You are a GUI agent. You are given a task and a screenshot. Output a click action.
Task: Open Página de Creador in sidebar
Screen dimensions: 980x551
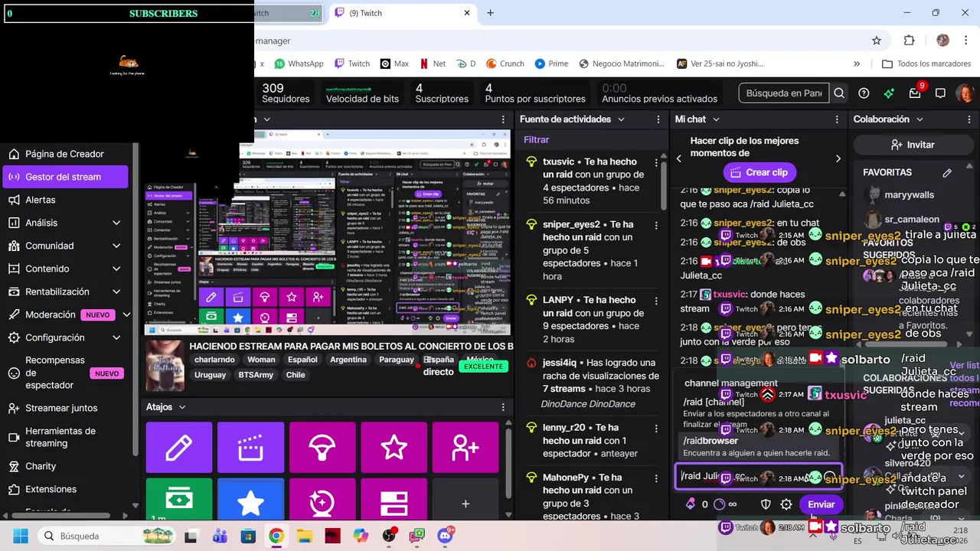tap(65, 154)
